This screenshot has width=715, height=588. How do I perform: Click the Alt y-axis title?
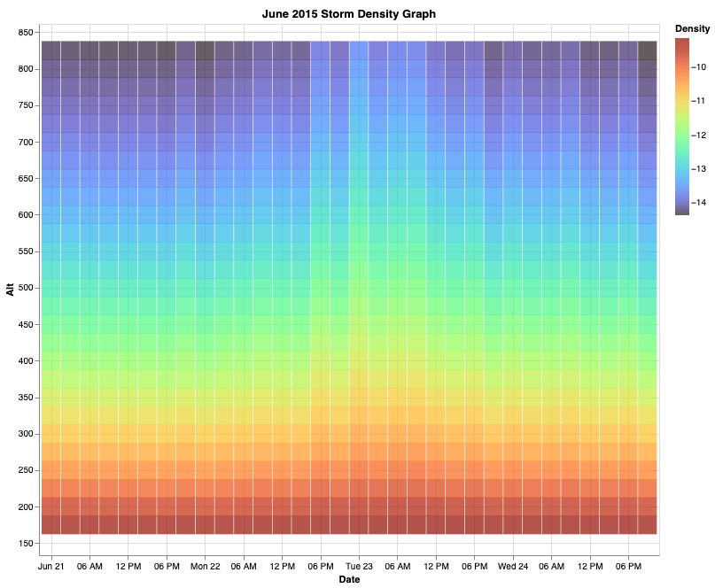(x=11, y=288)
